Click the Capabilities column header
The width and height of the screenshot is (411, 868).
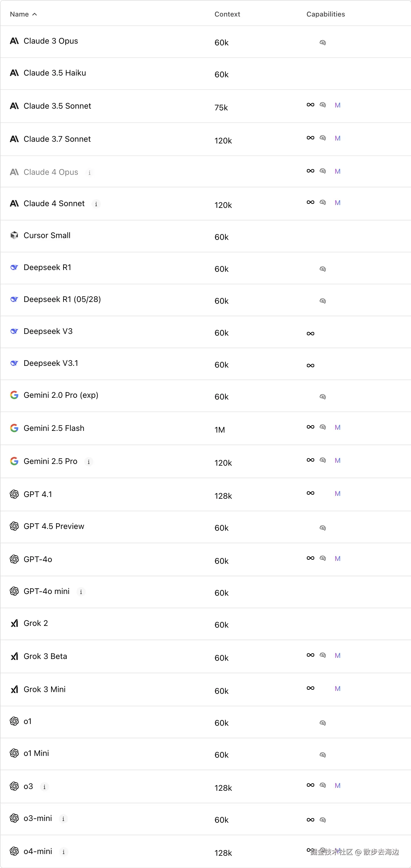tap(325, 14)
